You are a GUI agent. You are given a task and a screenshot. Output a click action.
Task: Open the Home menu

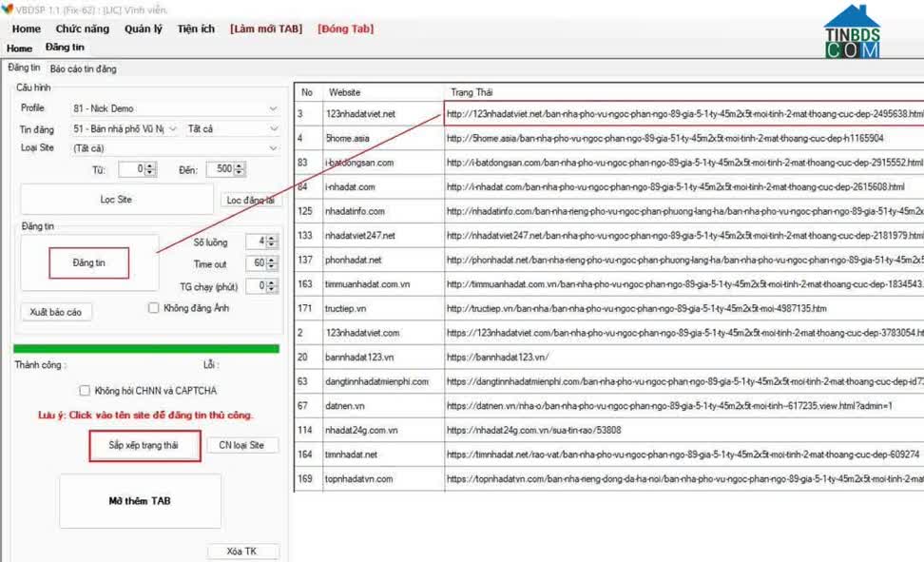26,29
